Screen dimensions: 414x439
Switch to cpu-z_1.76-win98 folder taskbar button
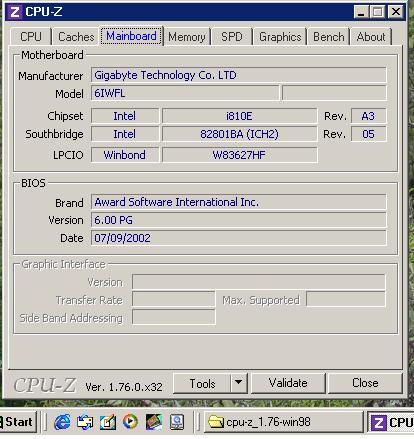click(x=284, y=422)
